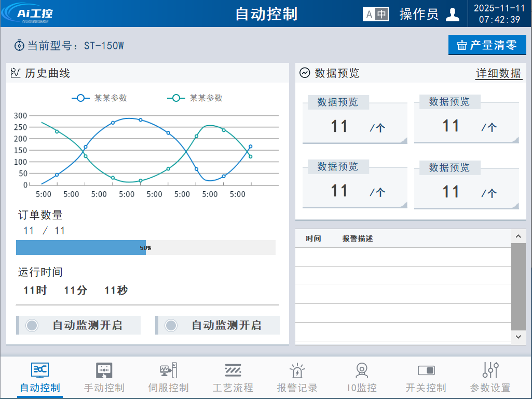Image resolution: width=532 pixels, height=399 pixels.
Task: Click the operator user profile icon
Action: tap(453, 15)
